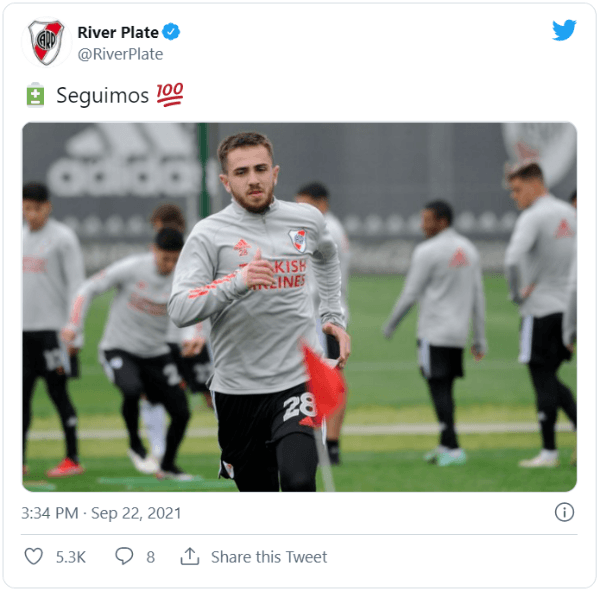Image resolution: width=600 pixels, height=591 pixels.
Task: Click the 5.3K likes count
Action: (x=71, y=557)
